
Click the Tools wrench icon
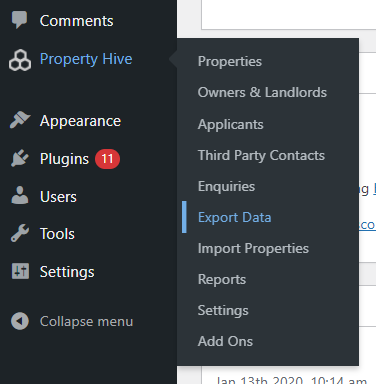coord(20,233)
